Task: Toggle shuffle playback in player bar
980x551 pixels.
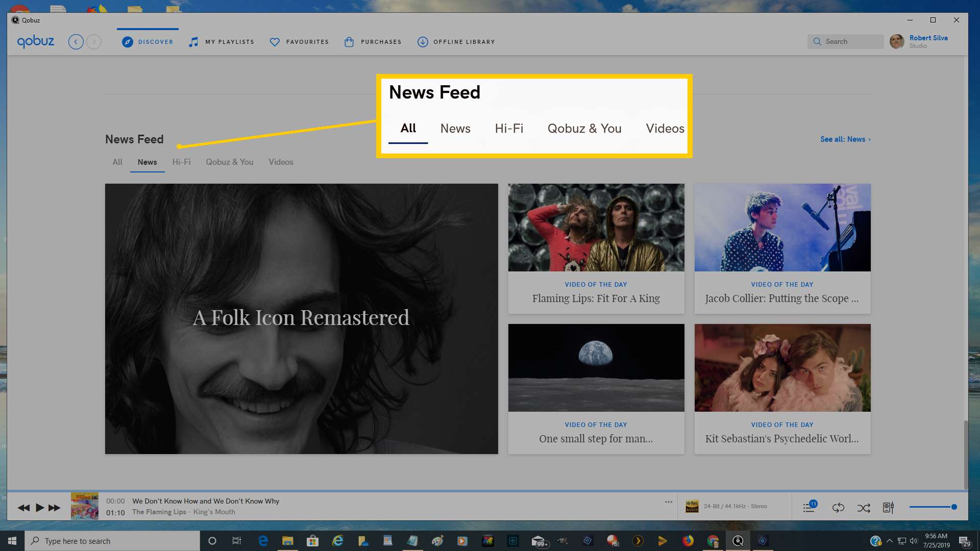Action: pyautogui.click(x=864, y=507)
